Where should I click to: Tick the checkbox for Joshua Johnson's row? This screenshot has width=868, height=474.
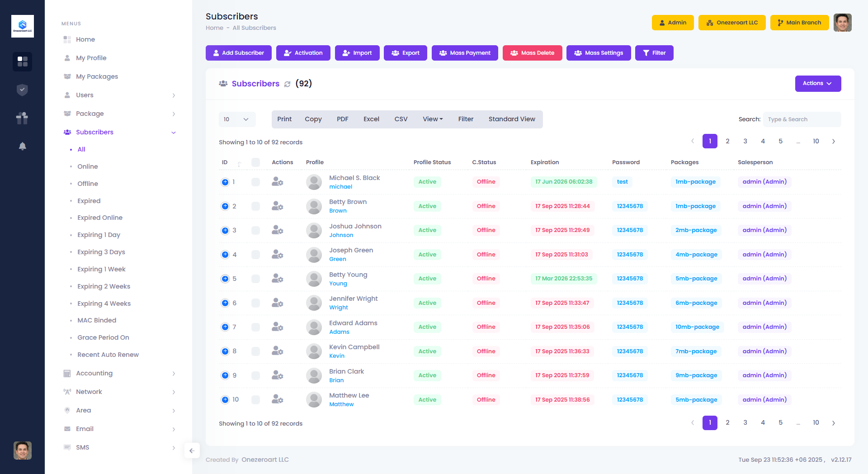(255, 230)
